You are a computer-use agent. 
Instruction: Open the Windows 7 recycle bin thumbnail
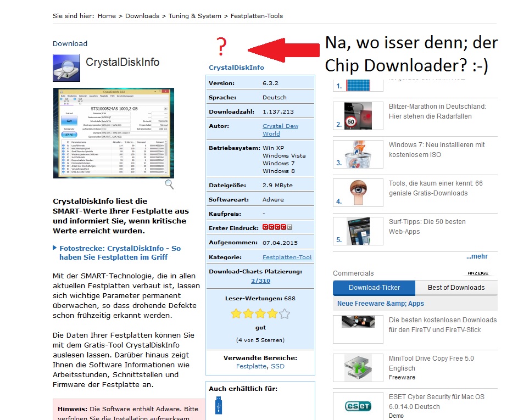tap(358, 154)
